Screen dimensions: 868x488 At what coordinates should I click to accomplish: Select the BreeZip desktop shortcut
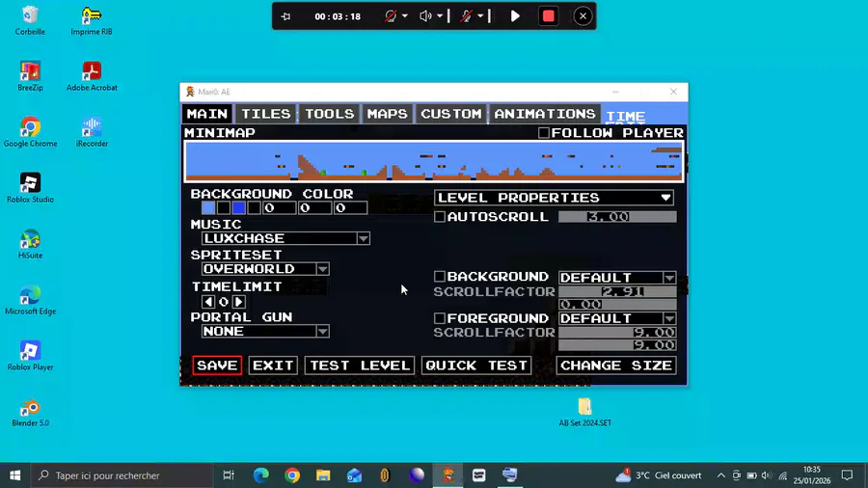click(x=30, y=77)
